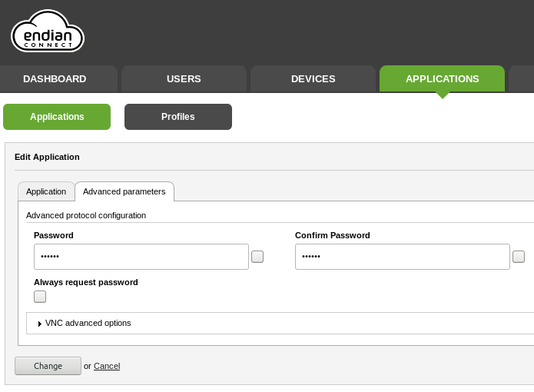Expand the VNC advanced options section
The width and height of the screenshot is (534, 392).
click(x=88, y=324)
